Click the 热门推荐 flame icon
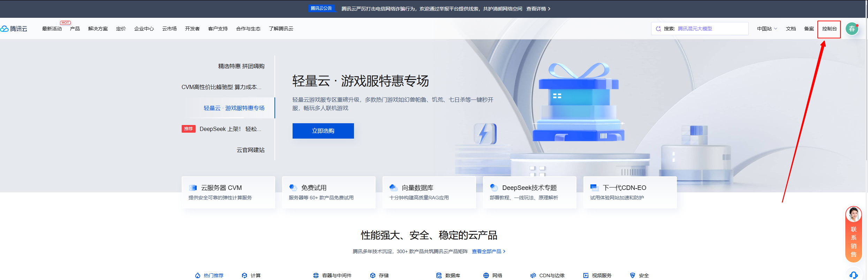Viewport: 868px width, 280px height. 198,275
